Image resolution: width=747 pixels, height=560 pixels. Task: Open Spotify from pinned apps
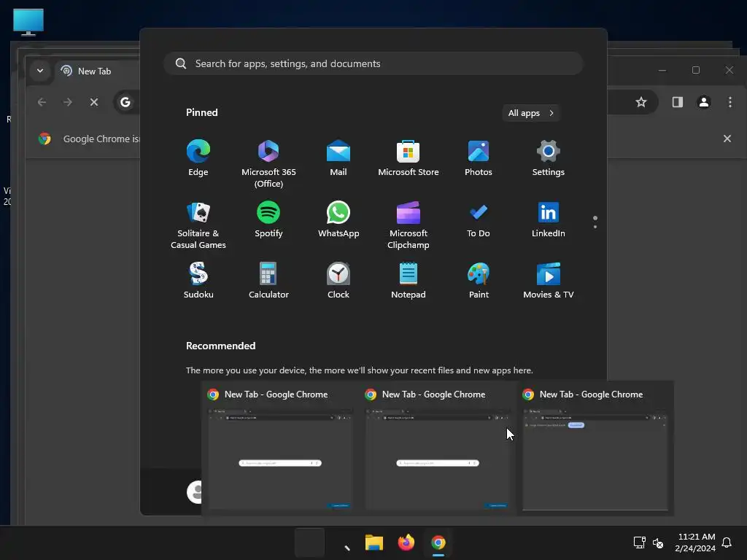(x=268, y=219)
